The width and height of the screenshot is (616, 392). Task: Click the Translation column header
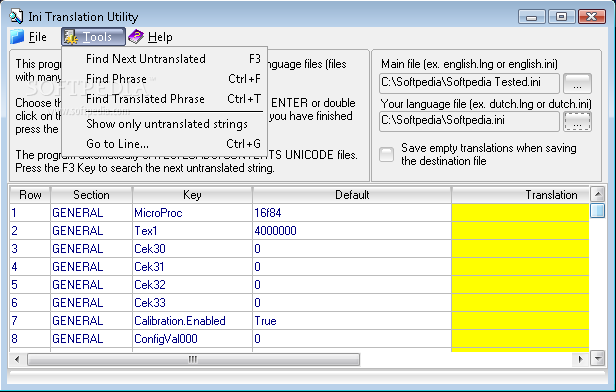[521, 195]
